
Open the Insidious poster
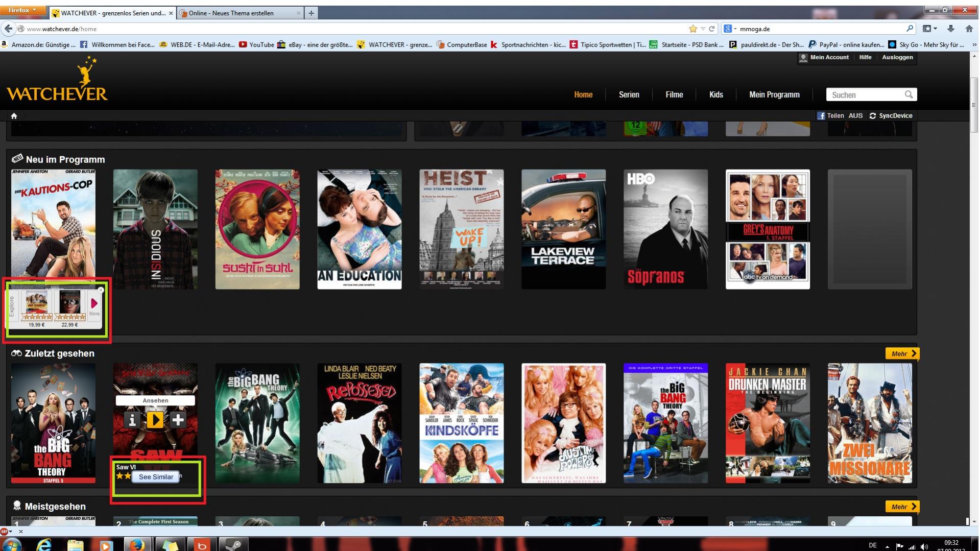click(x=155, y=229)
